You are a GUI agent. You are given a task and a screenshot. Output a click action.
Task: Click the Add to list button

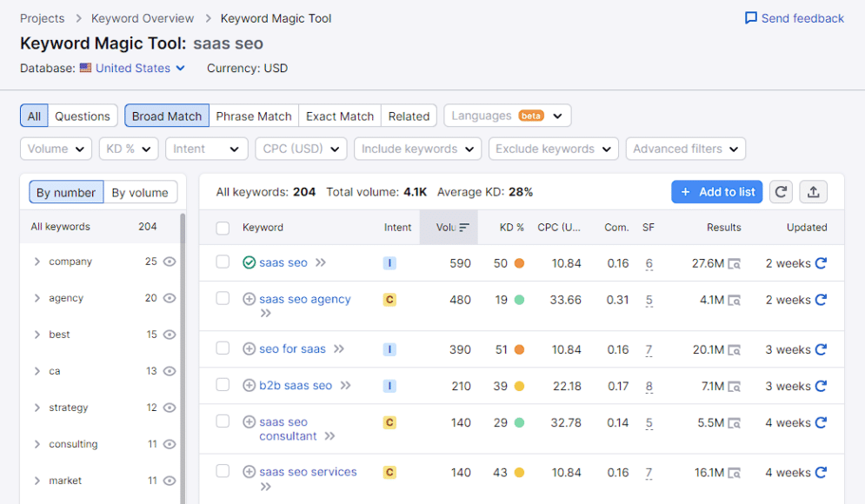click(x=716, y=191)
